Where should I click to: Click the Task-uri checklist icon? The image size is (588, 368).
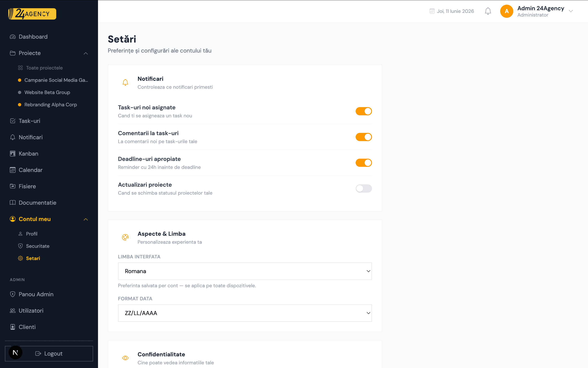[13, 121]
